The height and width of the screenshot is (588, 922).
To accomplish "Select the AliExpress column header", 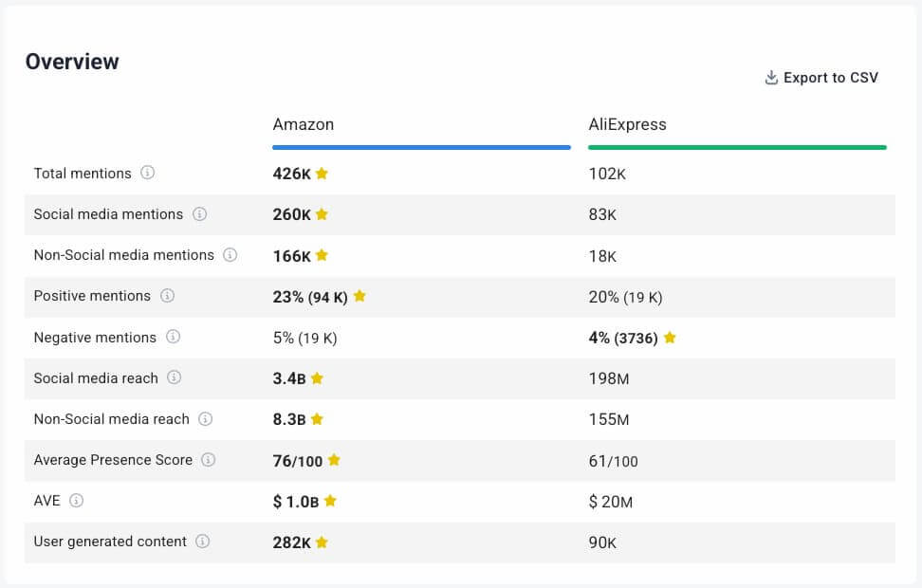I will (627, 124).
